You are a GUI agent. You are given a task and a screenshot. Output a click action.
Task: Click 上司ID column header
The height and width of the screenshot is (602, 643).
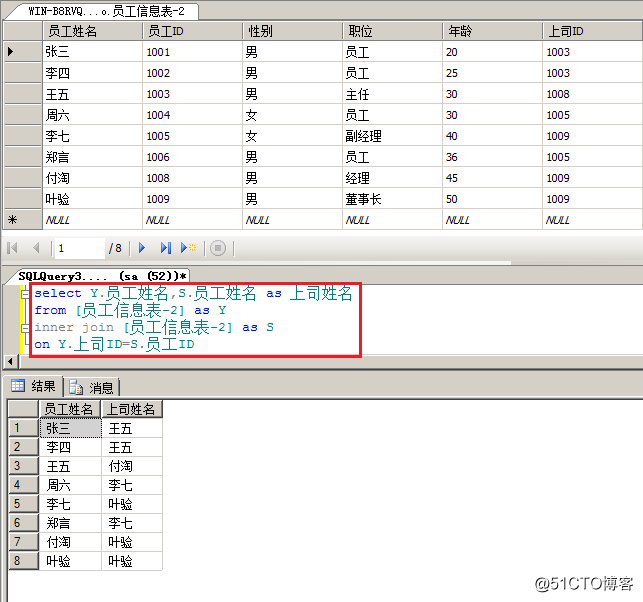click(x=593, y=31)
